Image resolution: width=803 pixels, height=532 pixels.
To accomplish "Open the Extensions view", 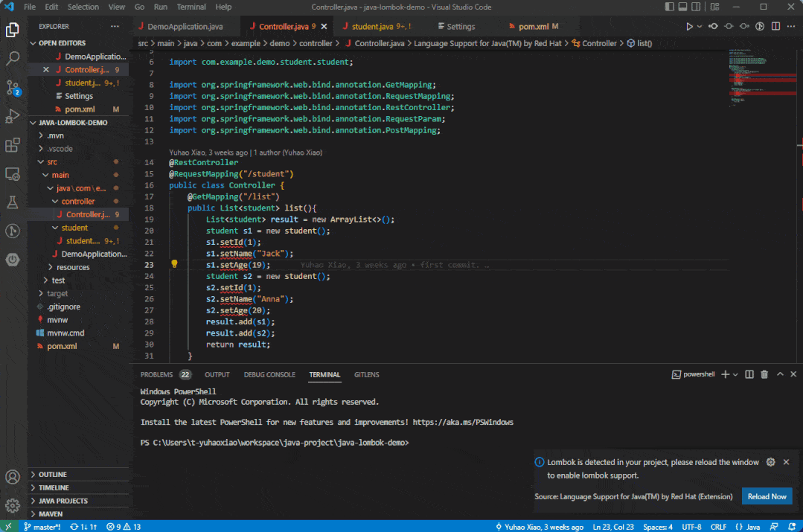I will pyautogui.click(x=13, y=145).
